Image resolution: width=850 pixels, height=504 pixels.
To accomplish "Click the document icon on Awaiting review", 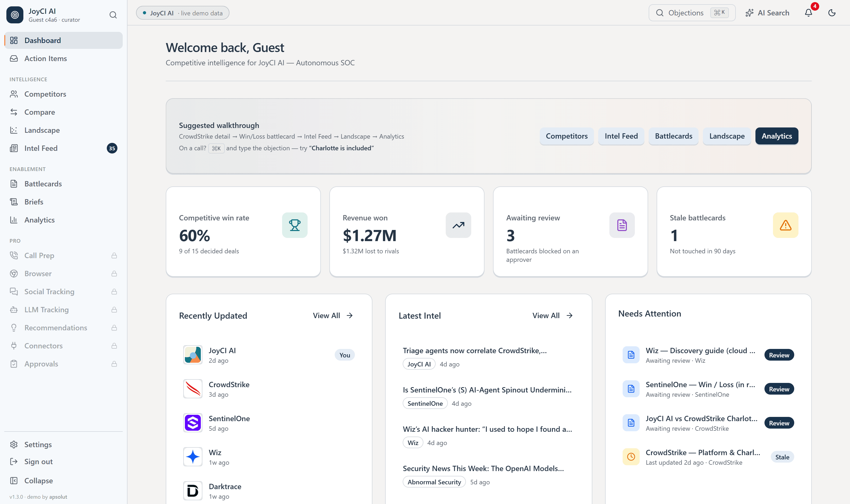I will pos(622,225).
